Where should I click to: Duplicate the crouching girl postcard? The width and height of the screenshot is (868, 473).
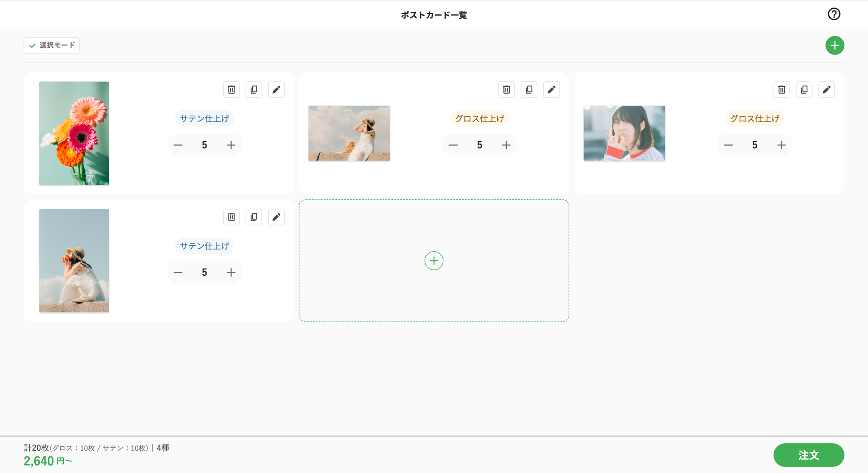coord(254,217)
